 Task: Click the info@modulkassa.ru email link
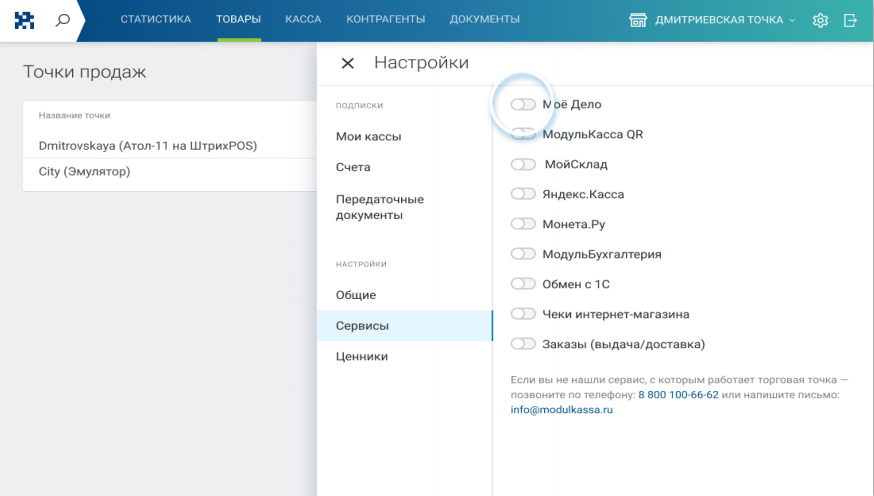561,410
